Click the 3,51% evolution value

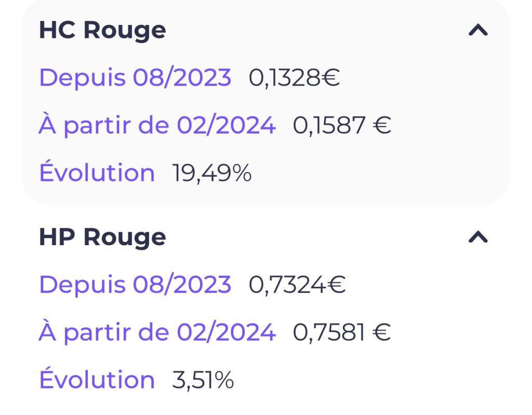[203, 380]
